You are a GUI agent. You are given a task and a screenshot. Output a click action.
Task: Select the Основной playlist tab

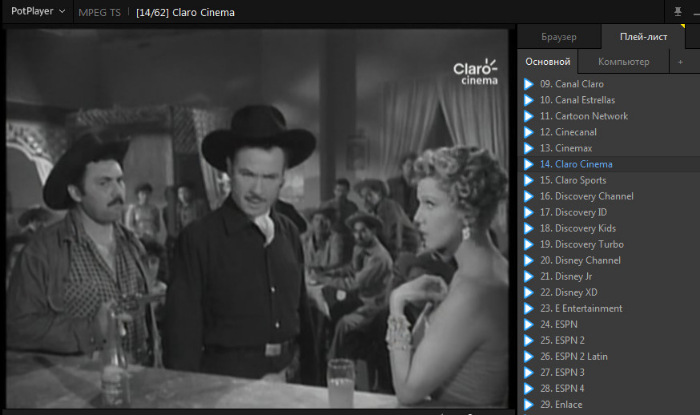(547, 62)
